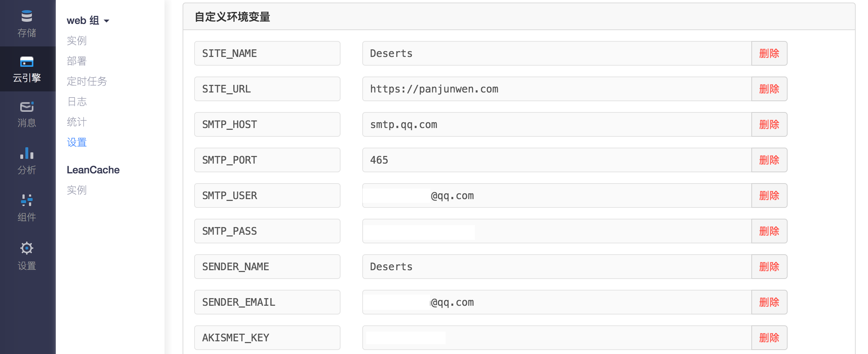Screen dimensions: 868x354
Task: Open the 分析 analytics bar chart icon
Action: coord(27,153)
